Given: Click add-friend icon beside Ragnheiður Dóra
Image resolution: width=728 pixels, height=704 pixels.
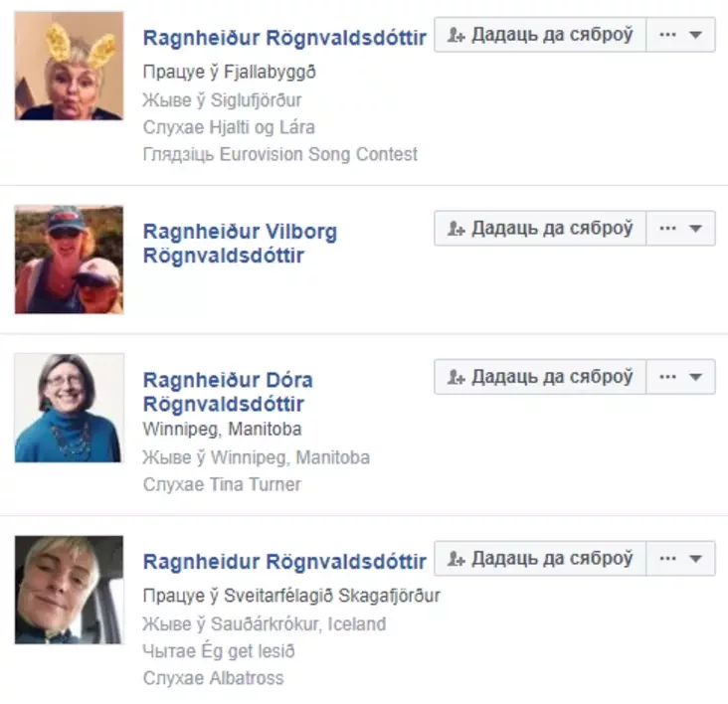Looking at the screenshot, I should [455, 377].
